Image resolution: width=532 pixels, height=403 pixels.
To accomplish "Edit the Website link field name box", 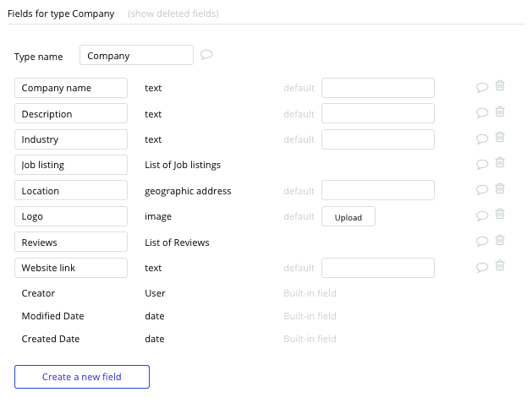I will coord(71,268).
